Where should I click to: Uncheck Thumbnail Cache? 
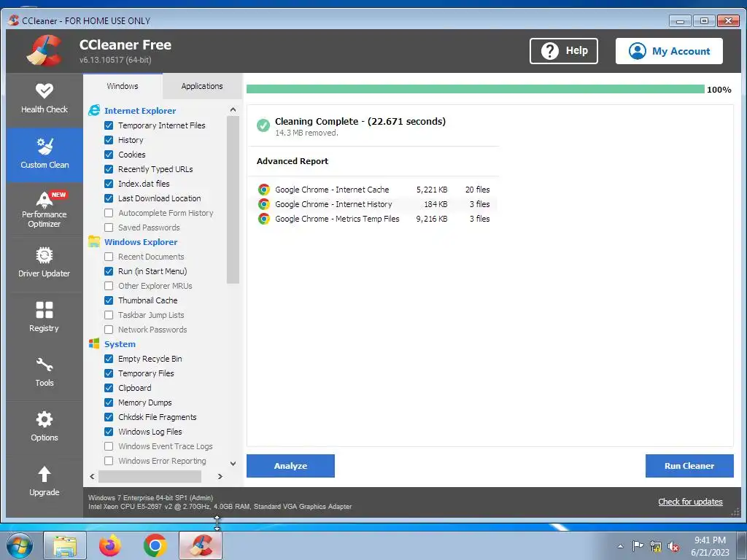tap(109, 300)
